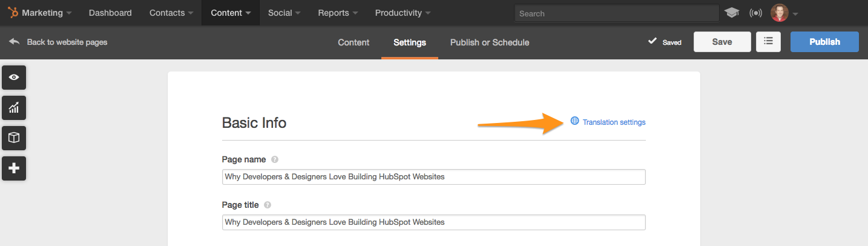The image size is (868, 246).
Task: Click the cube module sidebar icon
Action: (x=14, y=138)
